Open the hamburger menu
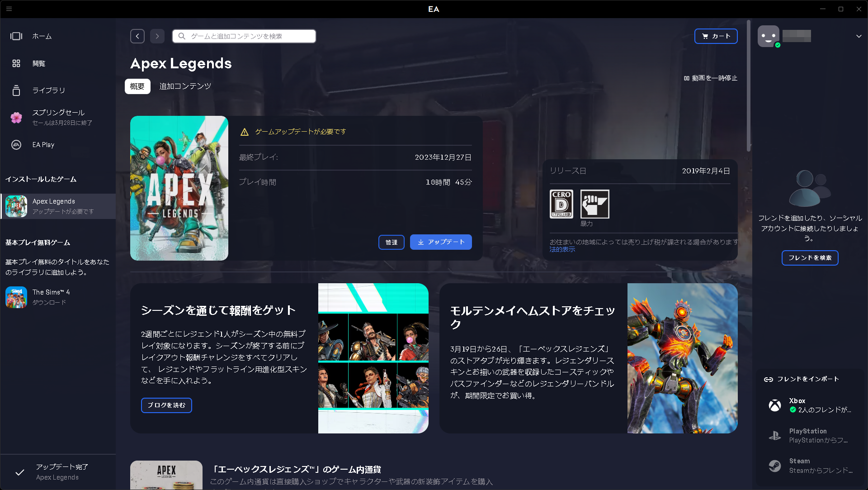This screenshot has height=490, width=868. click(9, 9)
